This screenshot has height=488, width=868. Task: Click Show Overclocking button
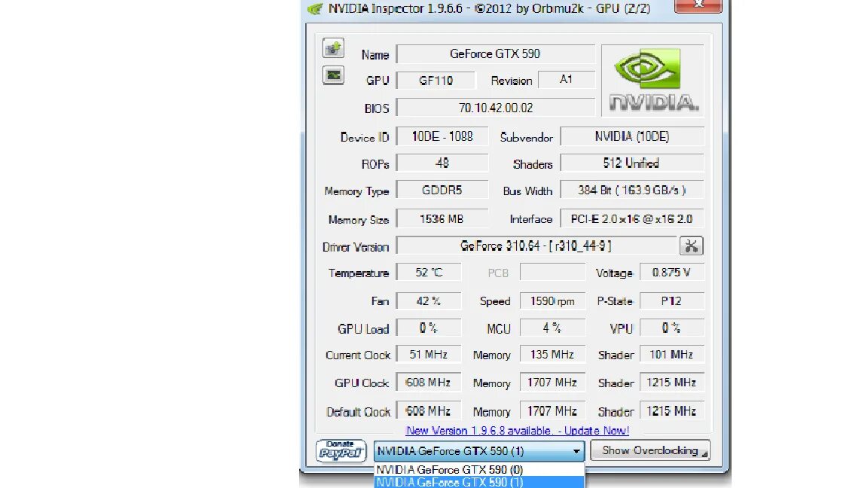coord(650,450)
